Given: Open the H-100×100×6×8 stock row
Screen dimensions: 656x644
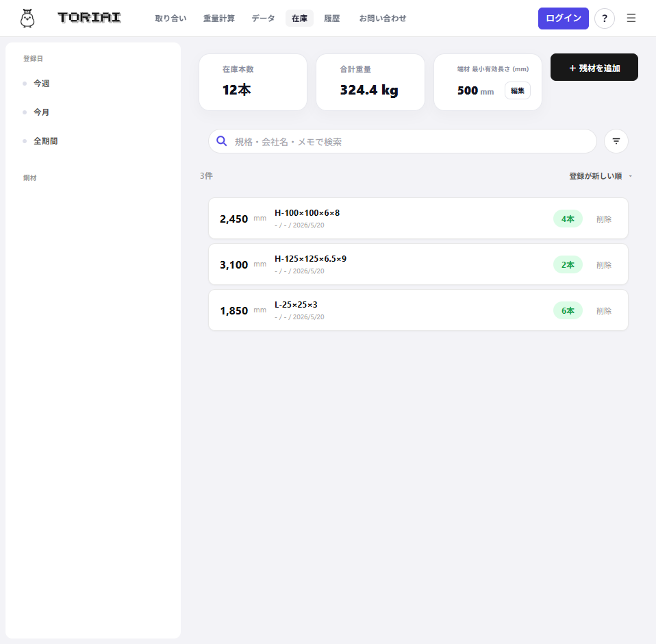Looking at the screenshot, I should click(418, 219).
